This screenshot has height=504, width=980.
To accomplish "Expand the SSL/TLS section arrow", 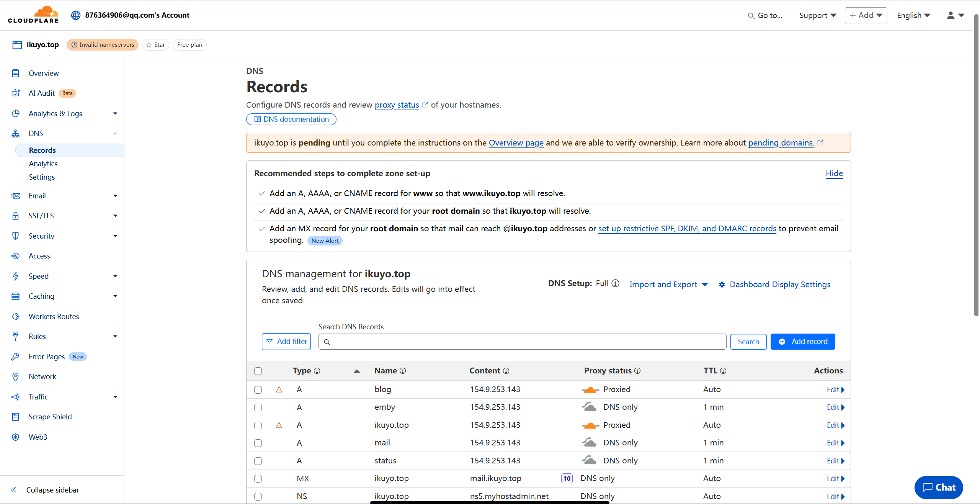I will 115,216.
